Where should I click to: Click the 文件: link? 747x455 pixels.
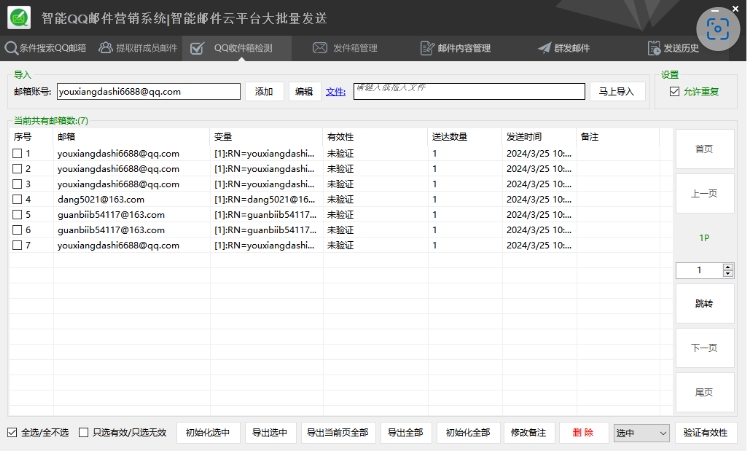click(x=335, y=91)
